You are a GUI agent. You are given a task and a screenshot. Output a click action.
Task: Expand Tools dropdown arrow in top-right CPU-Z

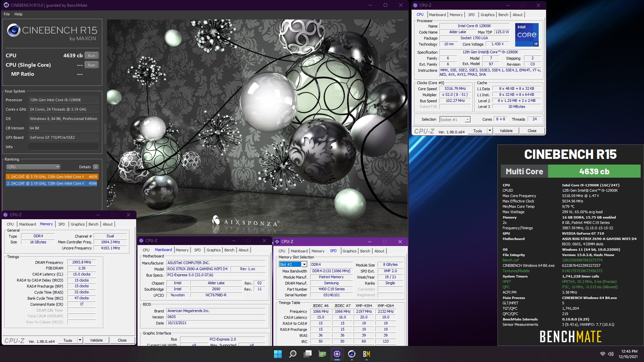click(x=490, y=131)
